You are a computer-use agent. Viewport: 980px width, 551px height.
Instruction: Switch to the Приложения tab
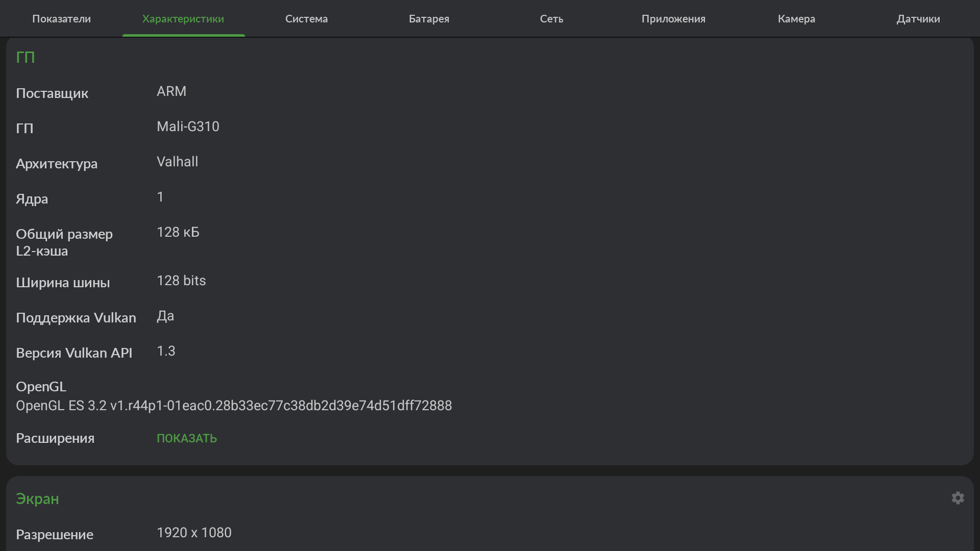[x=673, y=19]
